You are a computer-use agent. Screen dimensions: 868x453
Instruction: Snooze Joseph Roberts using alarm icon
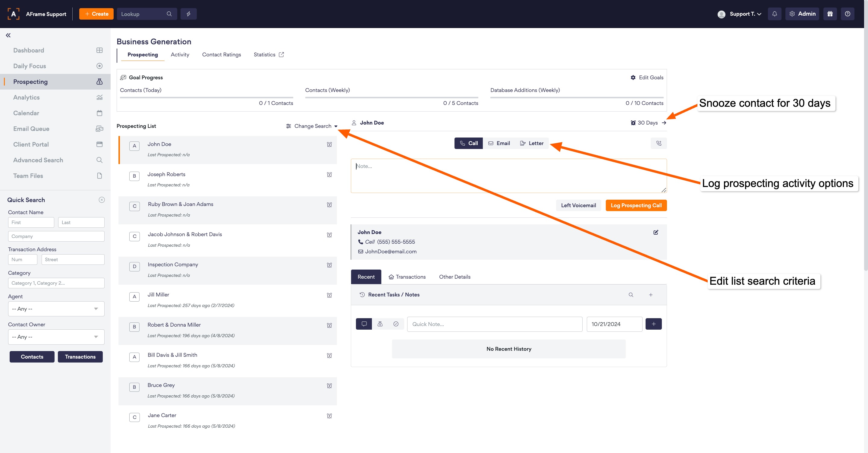tap(329, 175)
